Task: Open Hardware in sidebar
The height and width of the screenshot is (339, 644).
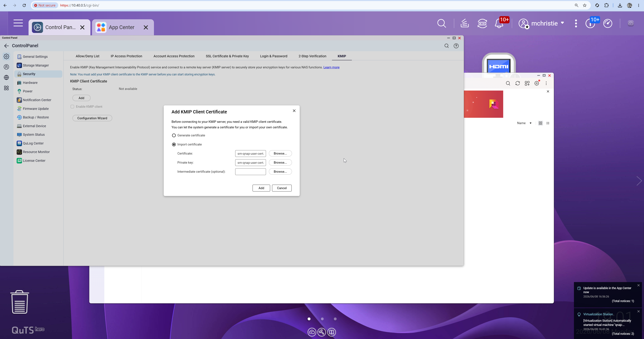Action: [x=38, y=83]
